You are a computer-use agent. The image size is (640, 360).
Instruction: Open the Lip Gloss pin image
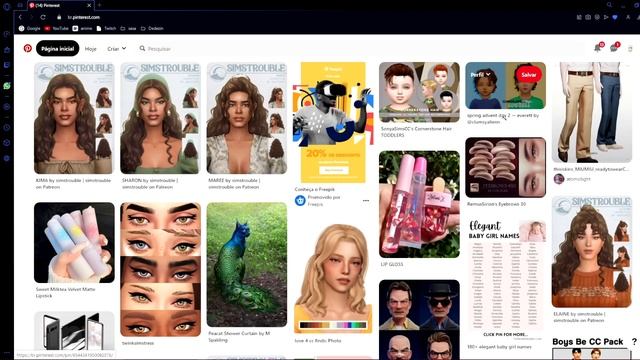pyautogui.click(x=419, y=204)
